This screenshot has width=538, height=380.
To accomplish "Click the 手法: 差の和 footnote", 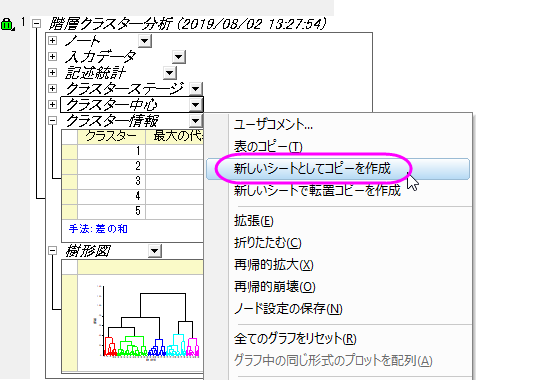I will (98, 229).
